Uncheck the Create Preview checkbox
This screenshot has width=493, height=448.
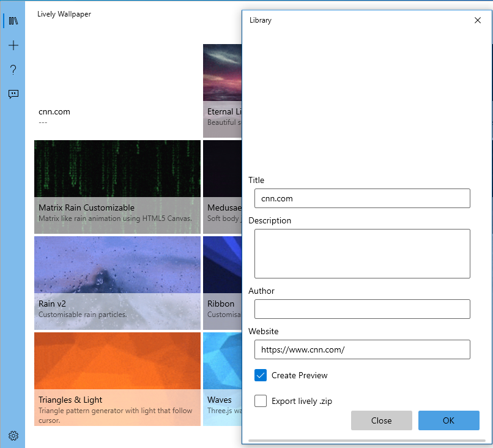pyautogui.click(x=261, y=375)
